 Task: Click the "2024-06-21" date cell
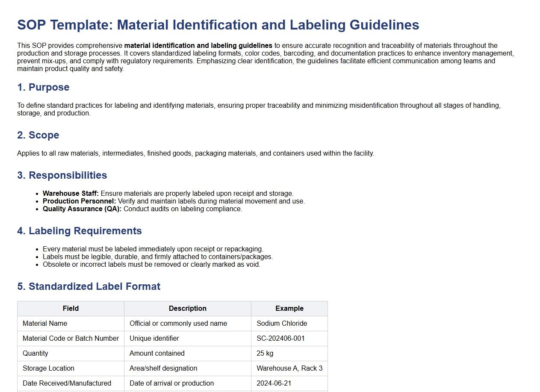tap(274, 383)
